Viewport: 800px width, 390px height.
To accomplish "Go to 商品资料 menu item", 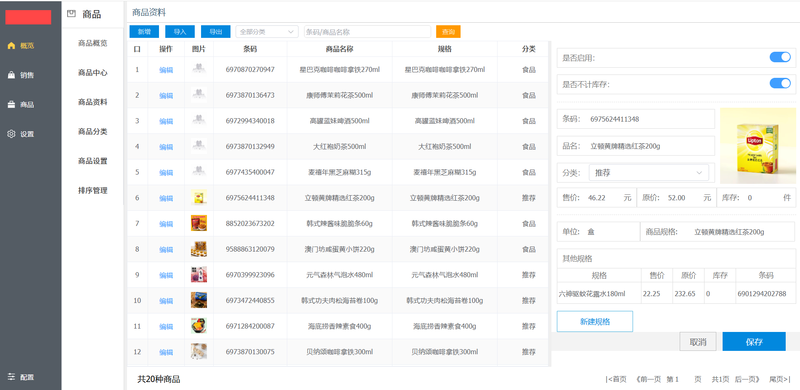I will [93, 102].
